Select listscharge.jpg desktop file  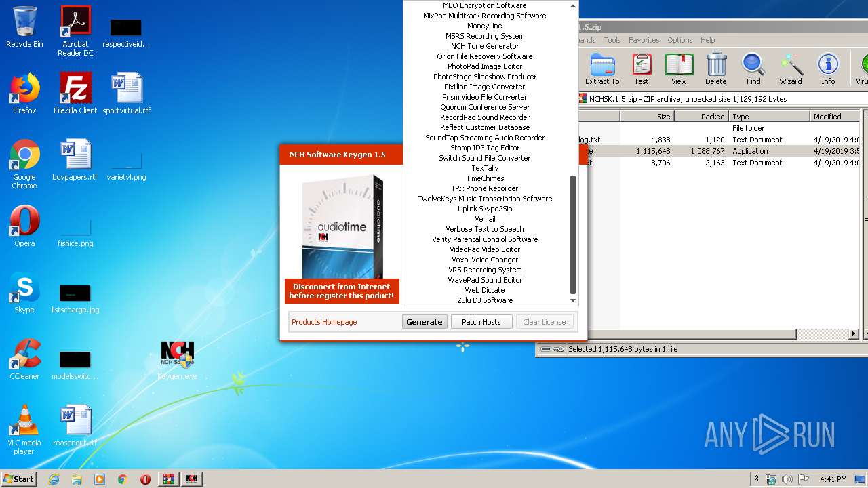click(75, 300)
